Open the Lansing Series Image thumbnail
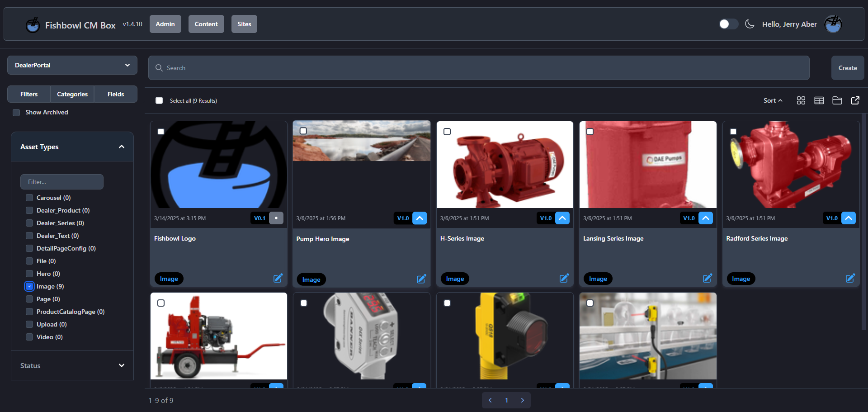Screen dimensions: 868x412 (648, 165)
